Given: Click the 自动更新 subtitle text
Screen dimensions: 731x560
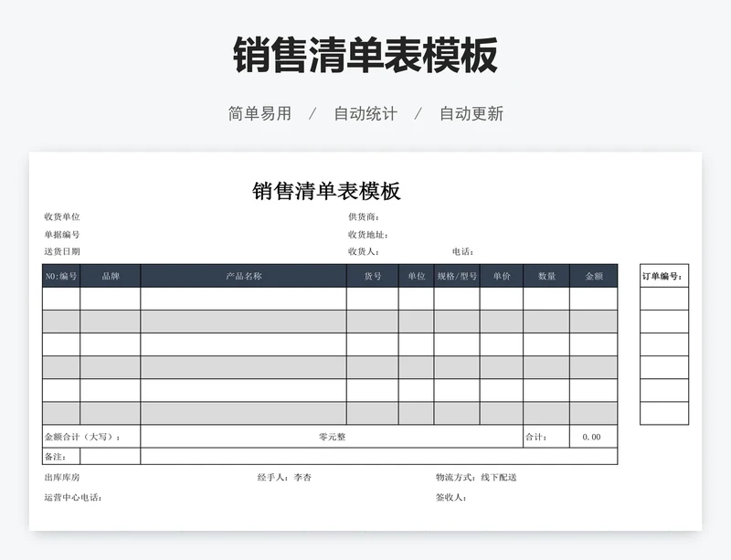Looking at the screenshot, I should pos(471,113).
